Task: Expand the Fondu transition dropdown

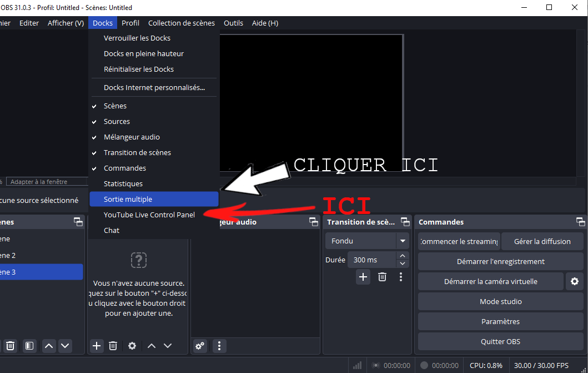Action: pyautogui.click(x=403, y=241)
